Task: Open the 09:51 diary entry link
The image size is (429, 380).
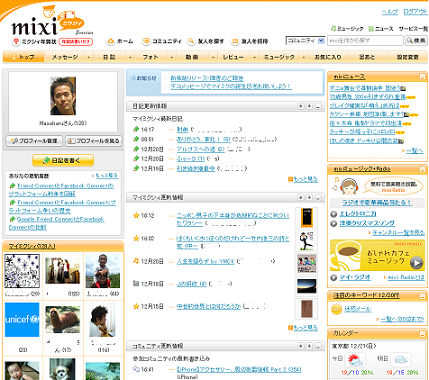Action: [x=203, y=139]
